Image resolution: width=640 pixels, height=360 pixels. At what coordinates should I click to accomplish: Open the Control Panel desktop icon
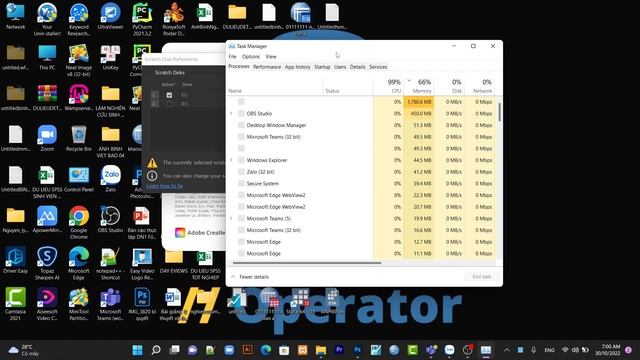pos(79,179)
